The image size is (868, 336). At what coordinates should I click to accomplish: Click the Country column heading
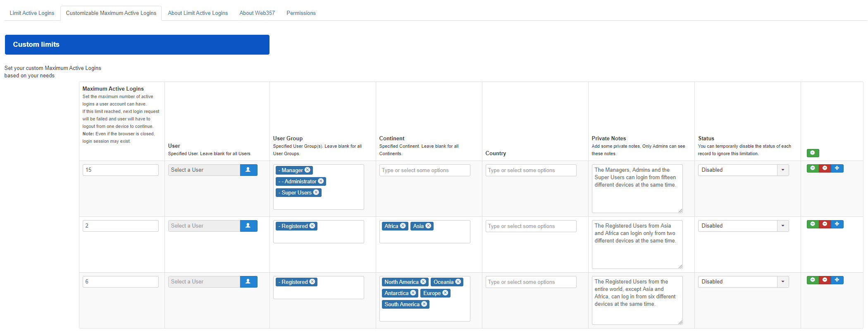point(496,153)
